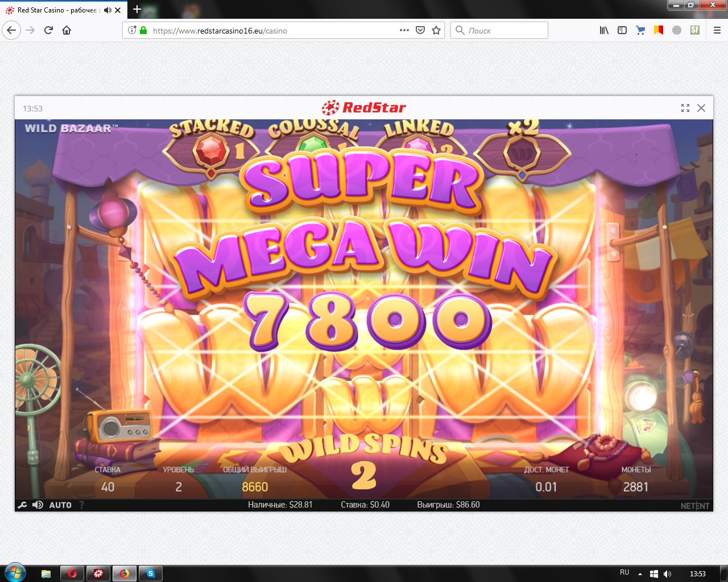The image size is (728, 582).
Task: Close the Wild Bazaar game window
Action: (701, 108)
